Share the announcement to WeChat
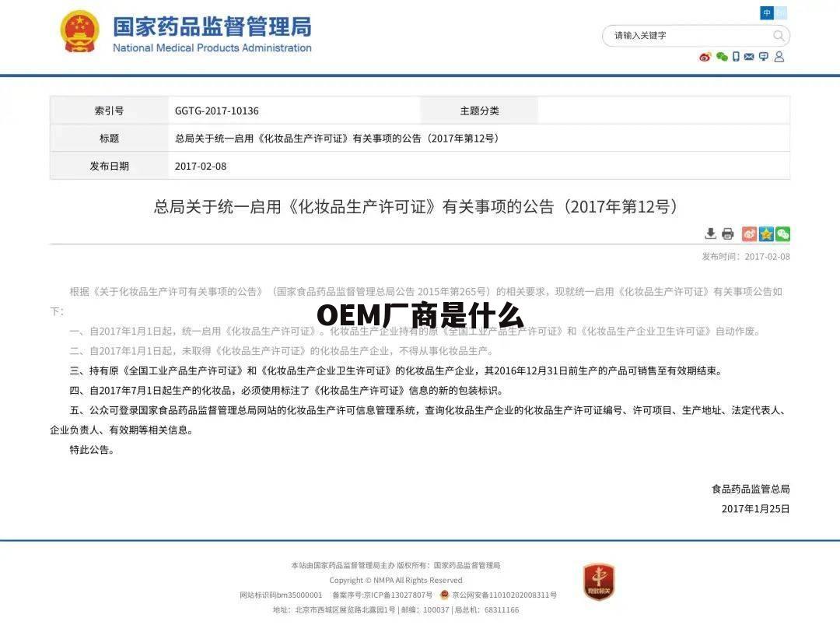The image size is (840, 632). point(782,233)
